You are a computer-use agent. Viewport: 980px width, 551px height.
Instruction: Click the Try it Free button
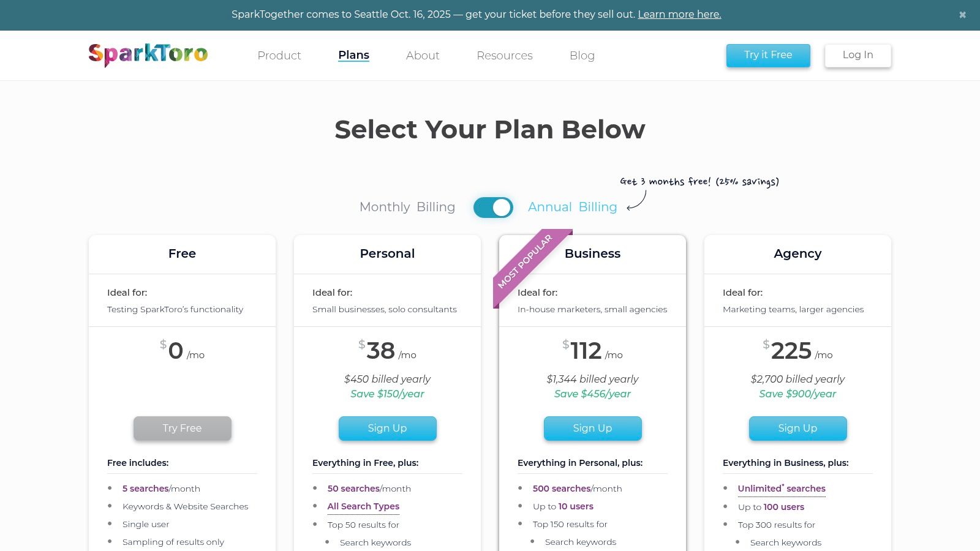(768, 55)
